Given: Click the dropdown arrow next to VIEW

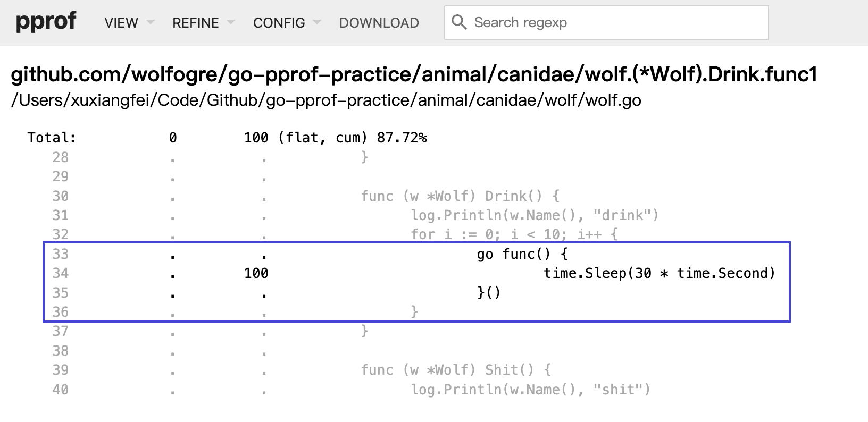Looking at the screenshot, I should click(151, 22).
